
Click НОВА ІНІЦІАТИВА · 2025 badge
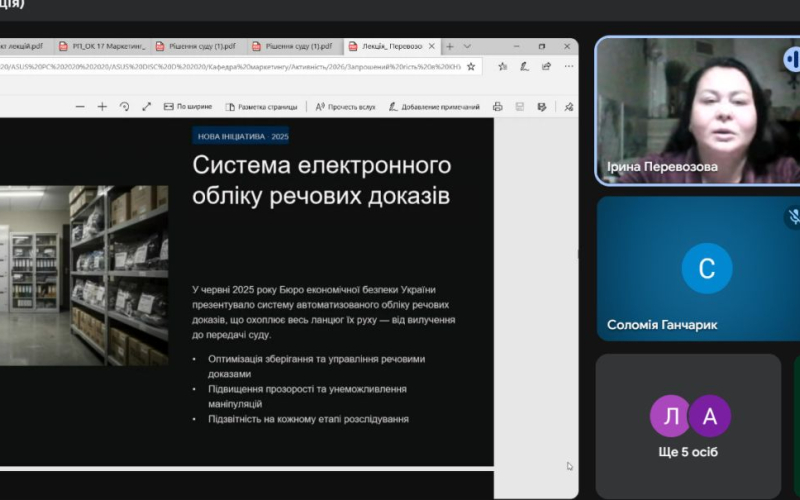[241, 136]
